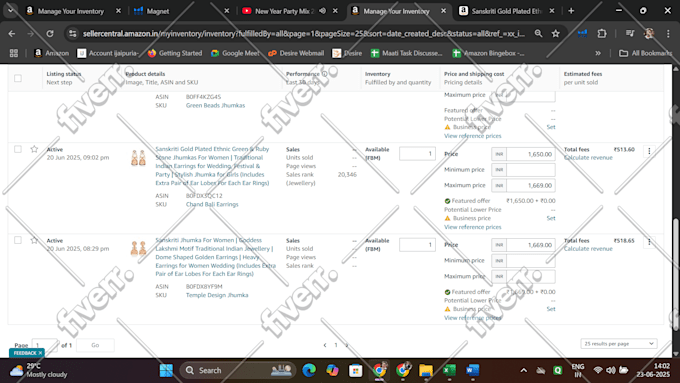Open the Desire Webmail bookmark
The width and height of the screenshot is (680, 383).
pos(296,53)
